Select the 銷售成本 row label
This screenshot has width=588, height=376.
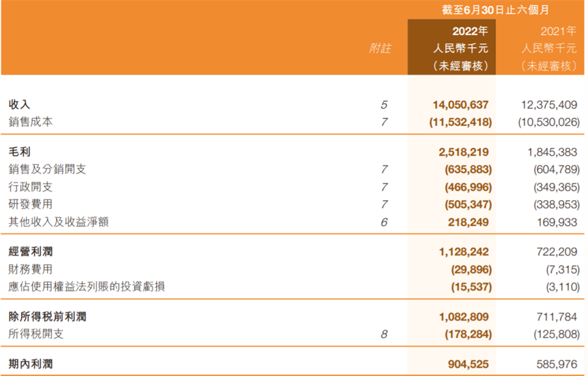pos(30,122)
